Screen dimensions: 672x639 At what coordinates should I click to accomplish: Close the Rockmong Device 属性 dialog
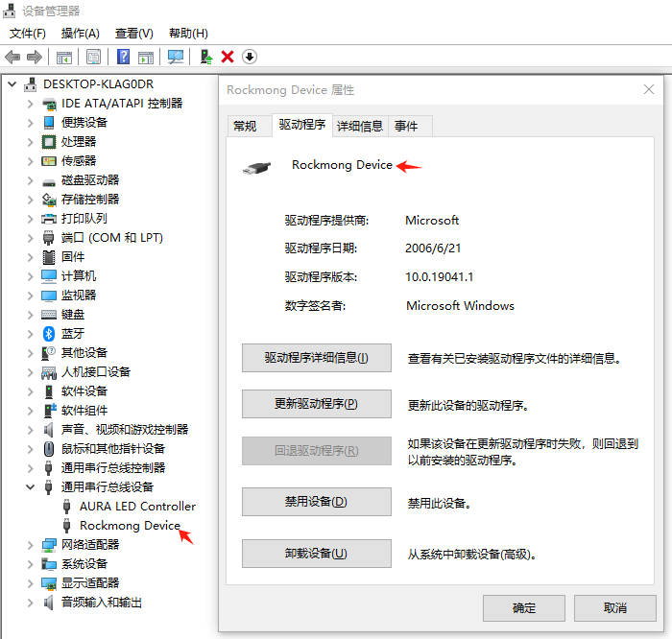coord(649,89)
